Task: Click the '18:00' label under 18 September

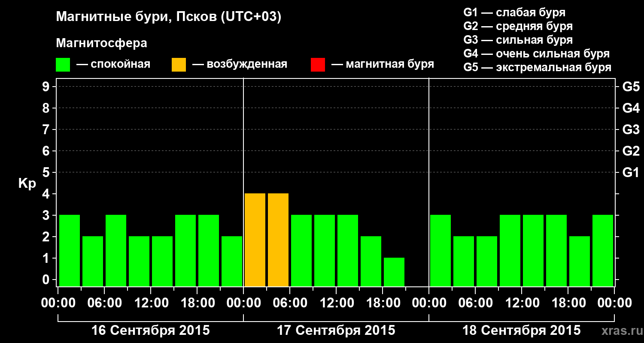Action: [568, 303]
